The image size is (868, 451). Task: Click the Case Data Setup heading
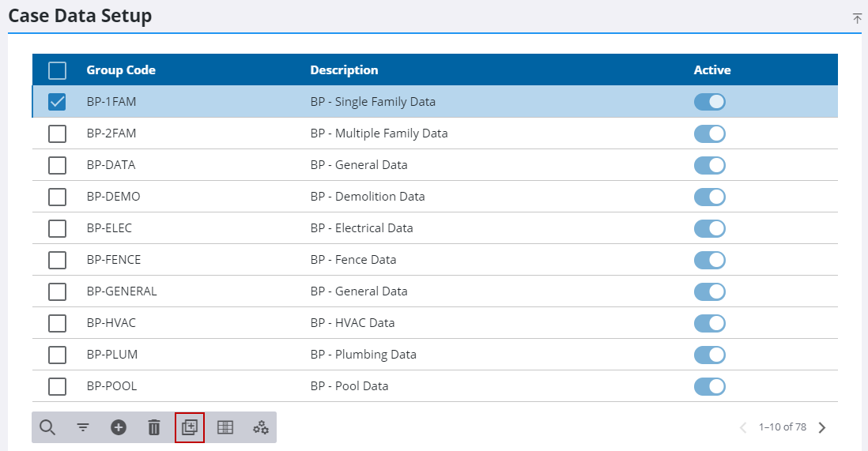[x=80, y=16]
